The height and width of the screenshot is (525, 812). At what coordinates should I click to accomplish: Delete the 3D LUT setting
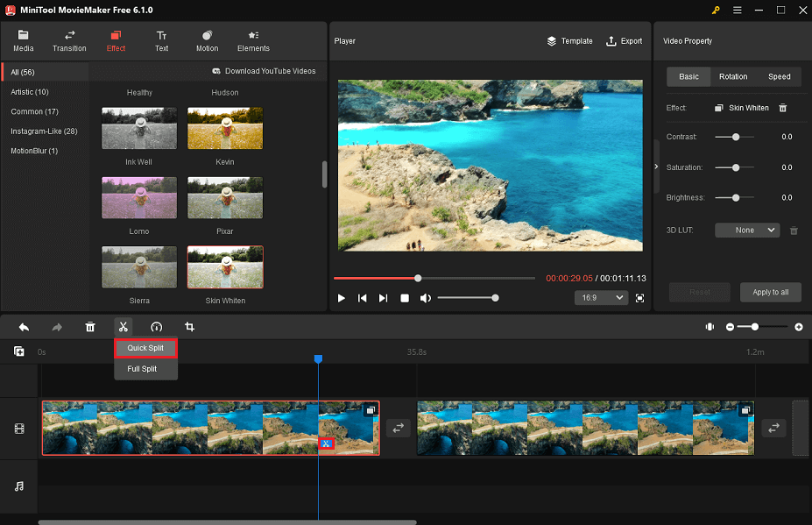(794, 231)
